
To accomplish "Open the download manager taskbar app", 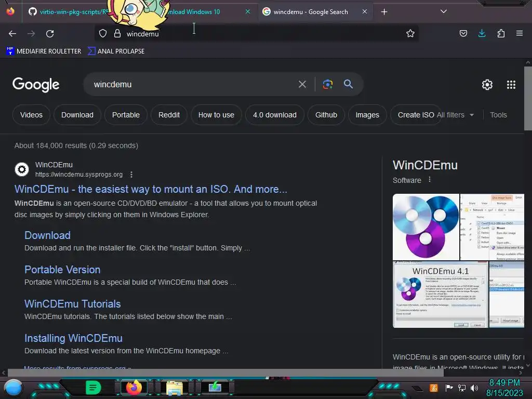I will pyautogui.click(x=215, y=388).
